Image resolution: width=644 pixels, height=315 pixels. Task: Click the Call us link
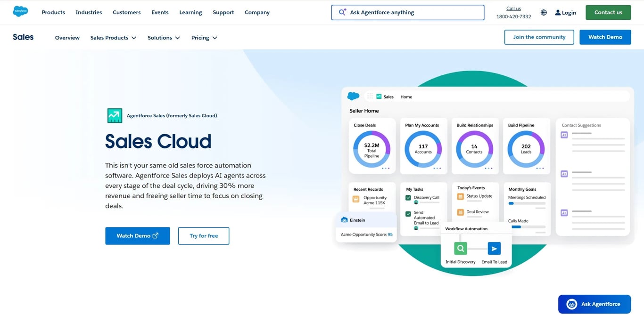coord(513,8)
